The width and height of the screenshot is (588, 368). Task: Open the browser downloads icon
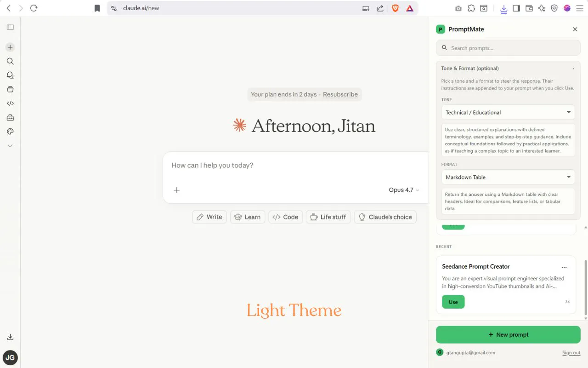tap(504, 8)
